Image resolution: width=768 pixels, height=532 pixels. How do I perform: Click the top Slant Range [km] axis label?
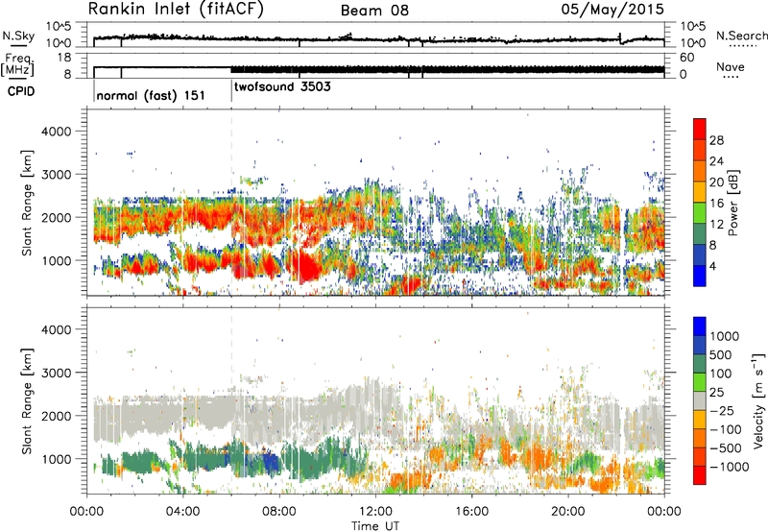tap(27, 203)
